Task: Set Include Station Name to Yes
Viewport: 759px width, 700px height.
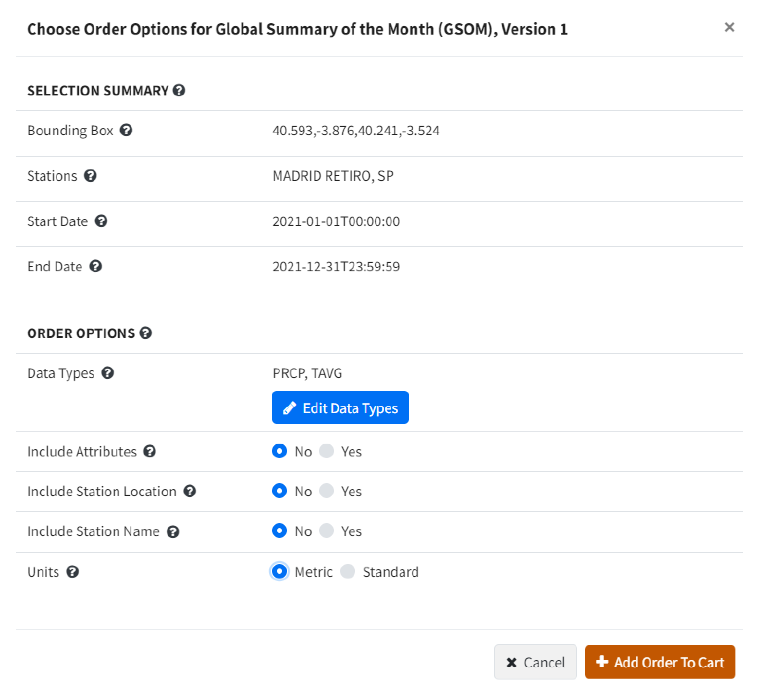Action: point(327,531)
